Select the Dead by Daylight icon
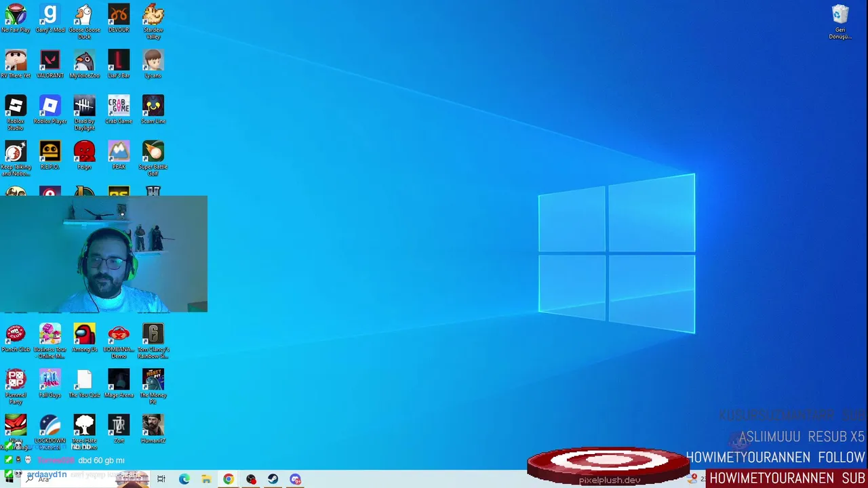 (x=84, y=113)
